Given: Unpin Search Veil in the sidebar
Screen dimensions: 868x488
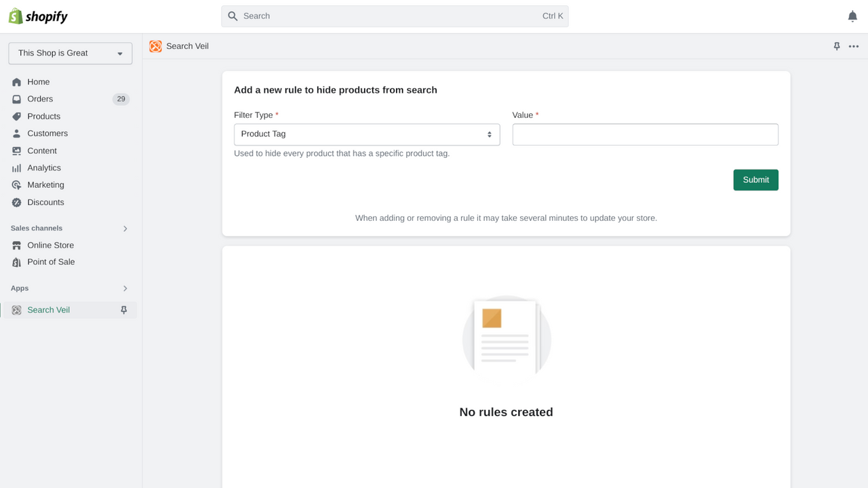Looking at the screenshot, I should (x=123, y=310).
